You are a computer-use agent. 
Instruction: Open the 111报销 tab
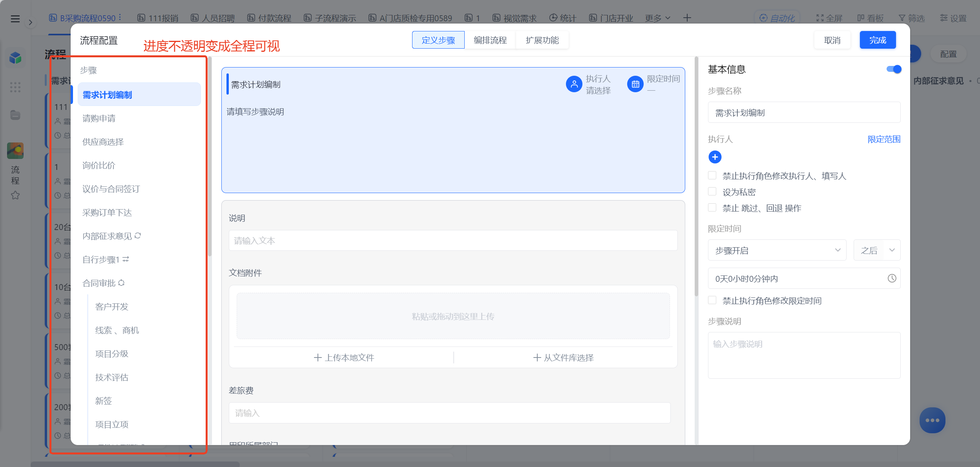pos(158,18)
